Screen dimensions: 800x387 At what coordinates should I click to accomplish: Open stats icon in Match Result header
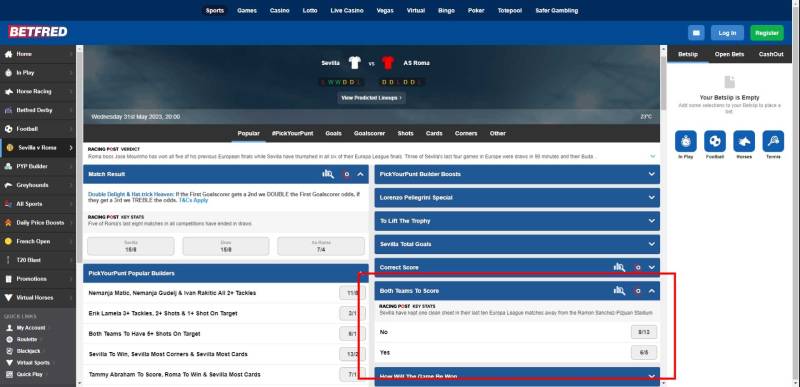click(328, 174)
